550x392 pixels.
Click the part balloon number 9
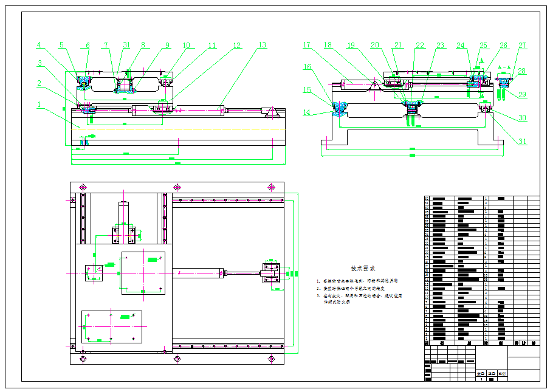pyautogui.click(x=167, y=45)
